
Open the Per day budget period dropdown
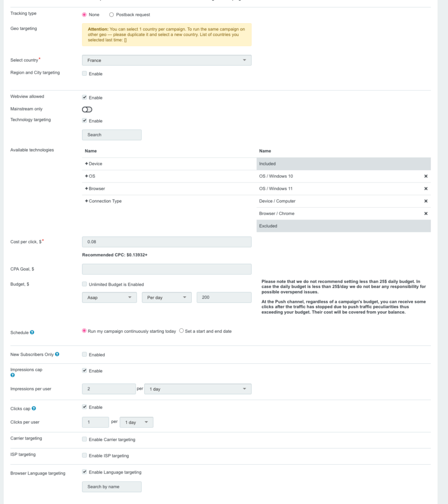[x=166, y=298]
